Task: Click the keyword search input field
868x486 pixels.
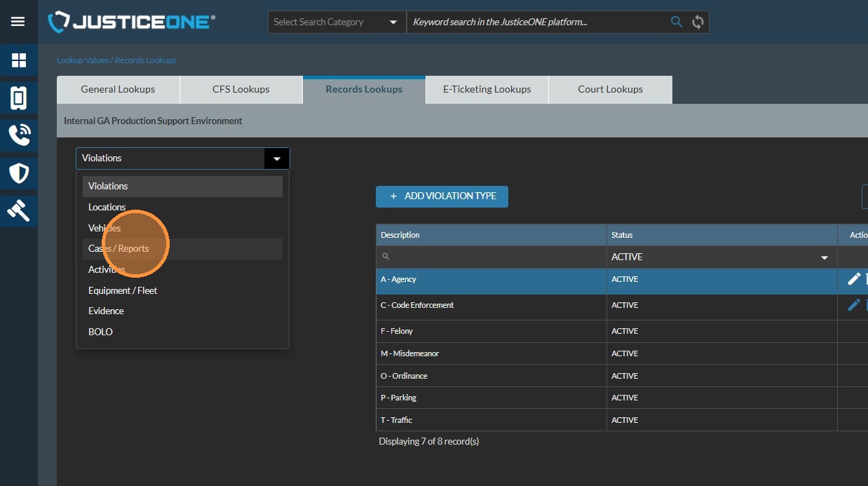Action: [536, 22]
